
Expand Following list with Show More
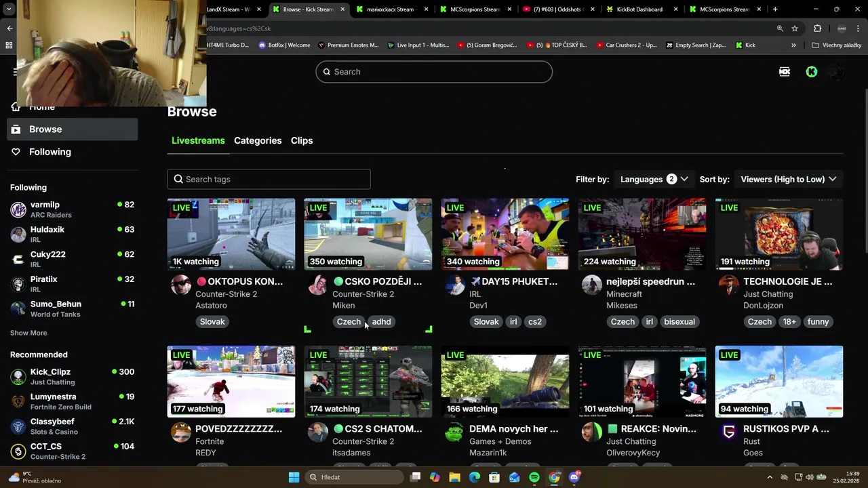28,333
